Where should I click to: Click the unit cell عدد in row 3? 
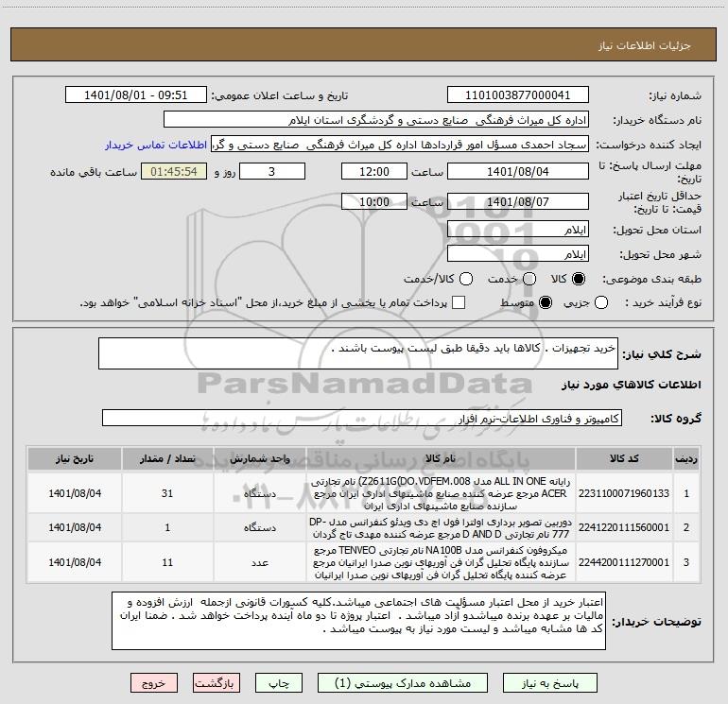point(260,562)
